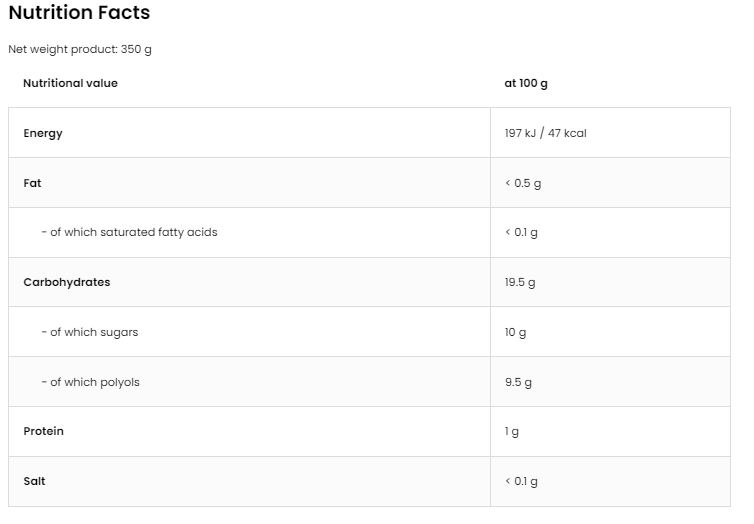Click the Nutrition Facts heading
Viewport: 754px width, 524px height.
(x=79, y=13)
